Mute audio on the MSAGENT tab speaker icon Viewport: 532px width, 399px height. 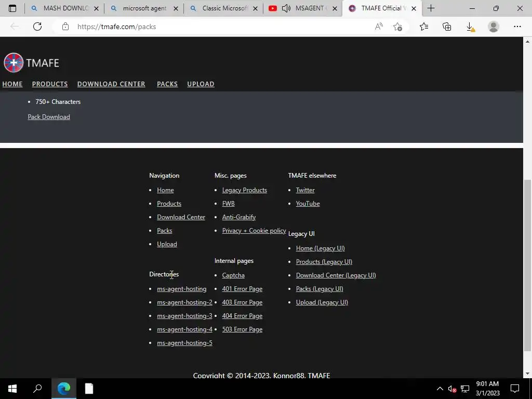click(x=286, y=8)
